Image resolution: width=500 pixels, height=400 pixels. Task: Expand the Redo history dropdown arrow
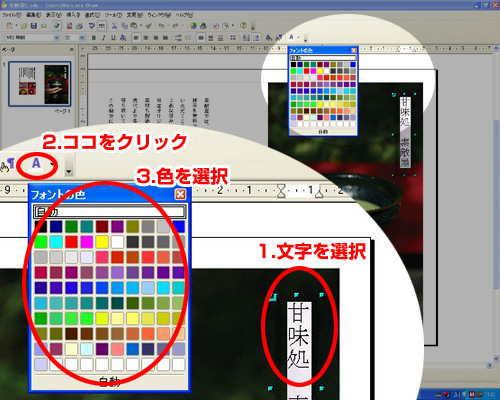183,25
